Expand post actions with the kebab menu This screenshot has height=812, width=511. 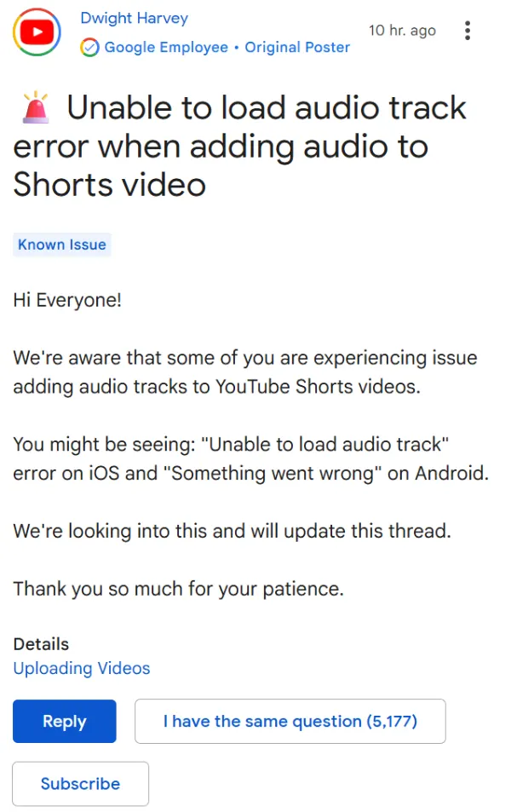pyautogui.click(x=468, y=31)
